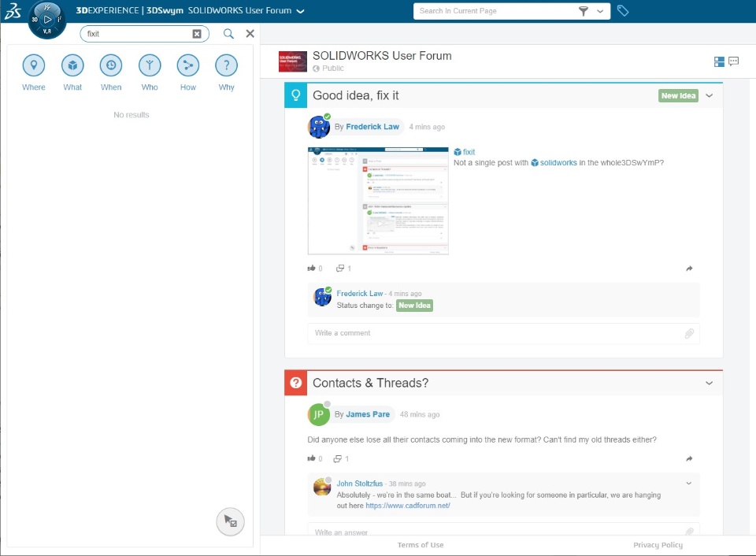Click the JP avatar icon
The height and width of the screenshot is (556, 756).
(319, 414)
